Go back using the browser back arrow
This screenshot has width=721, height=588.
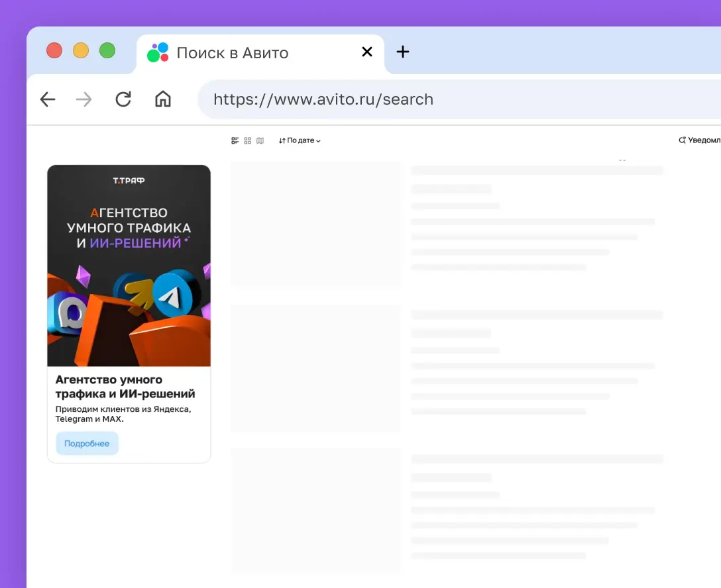[x=48, y=99]
